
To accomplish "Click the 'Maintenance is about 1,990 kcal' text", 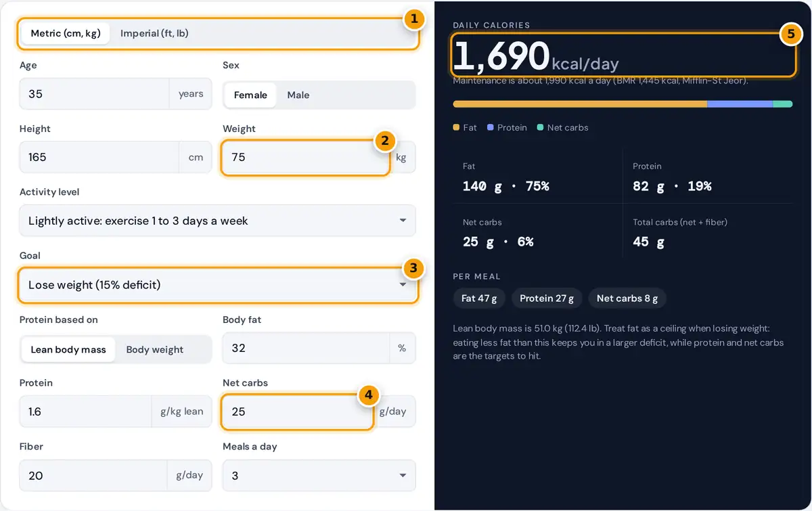I will tap(600, 81).
